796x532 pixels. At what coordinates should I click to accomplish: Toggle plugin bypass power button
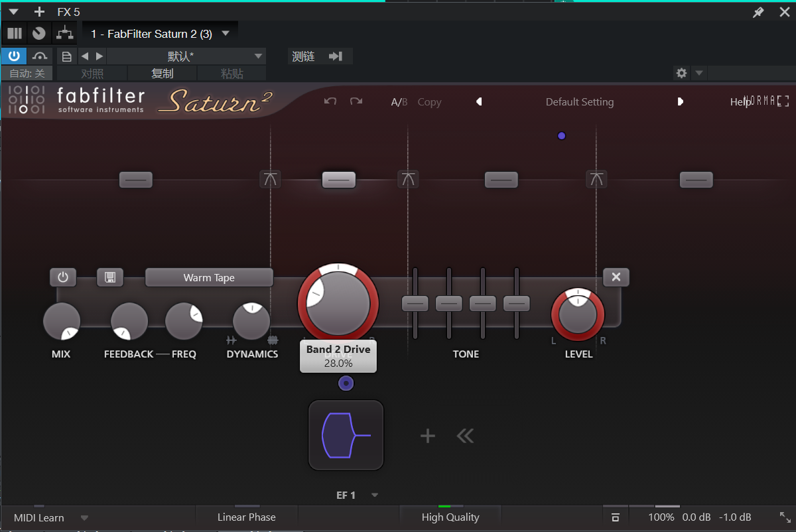(13, 56)
